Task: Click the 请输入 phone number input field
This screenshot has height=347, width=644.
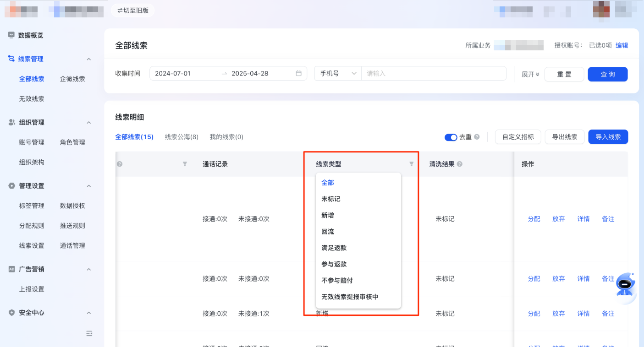Action: (433, 73)
